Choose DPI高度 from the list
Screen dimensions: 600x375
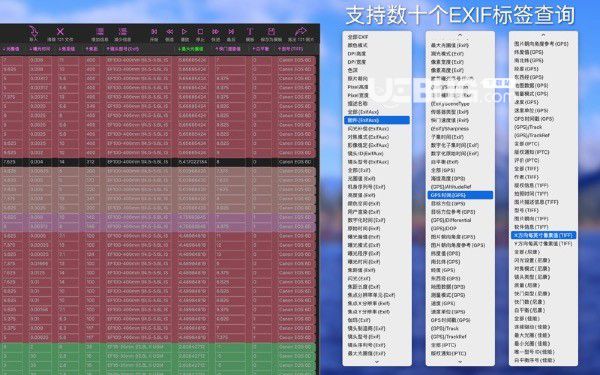pos(357,54)
